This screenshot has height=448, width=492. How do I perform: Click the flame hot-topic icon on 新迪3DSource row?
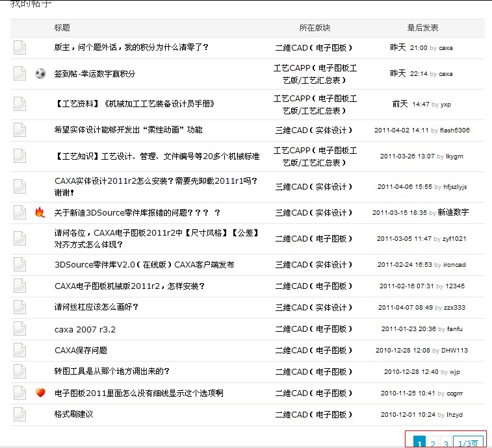40,212
